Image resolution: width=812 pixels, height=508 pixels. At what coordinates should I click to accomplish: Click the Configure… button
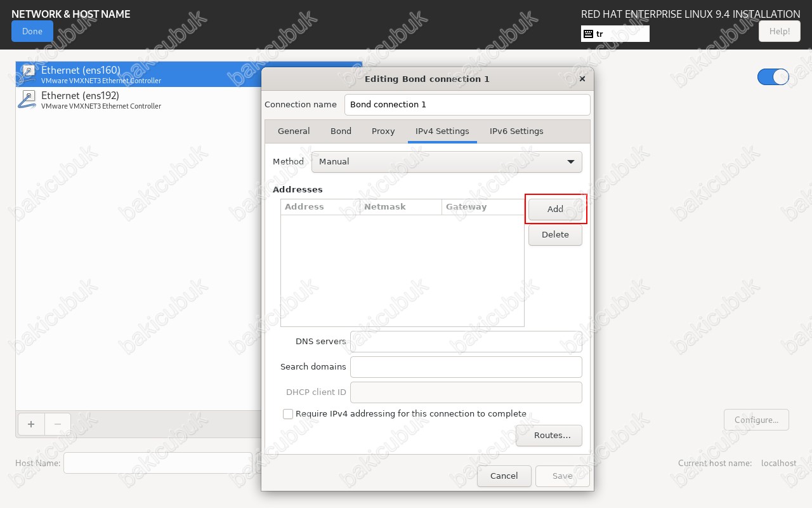click(x=756, y=420)
